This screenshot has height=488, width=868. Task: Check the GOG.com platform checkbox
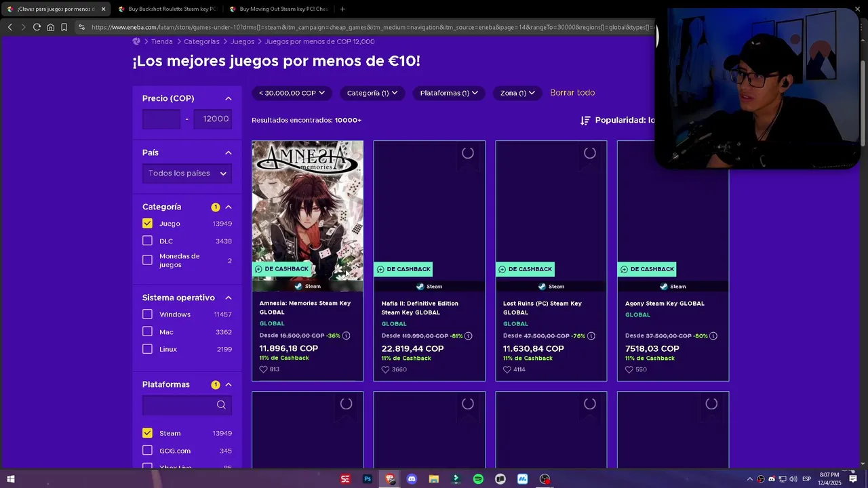147,451
